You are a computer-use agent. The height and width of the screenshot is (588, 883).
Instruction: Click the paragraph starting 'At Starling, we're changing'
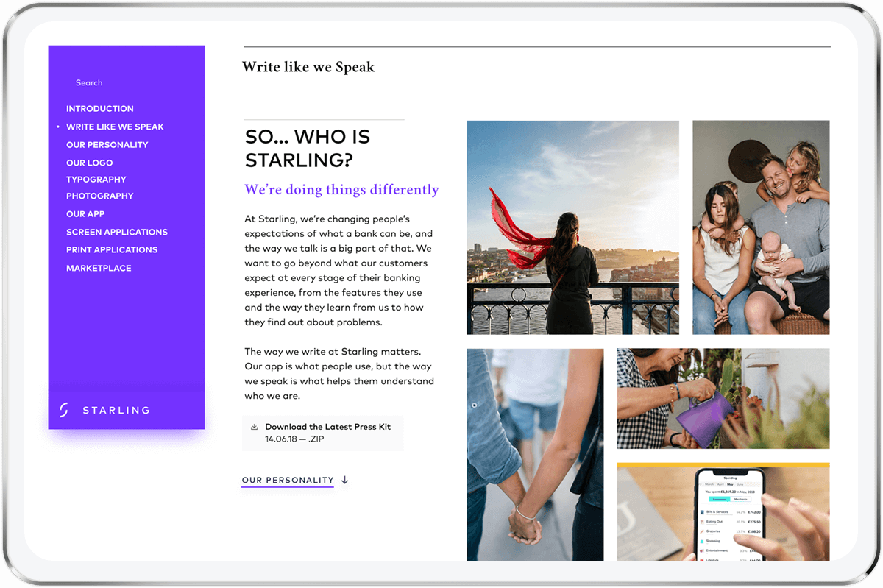339,271
